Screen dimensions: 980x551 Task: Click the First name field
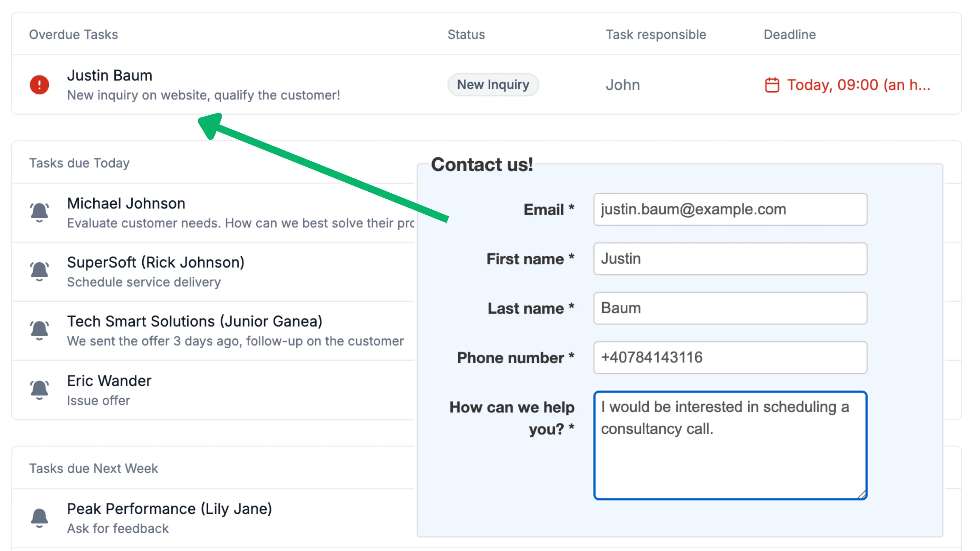[730, 259]
